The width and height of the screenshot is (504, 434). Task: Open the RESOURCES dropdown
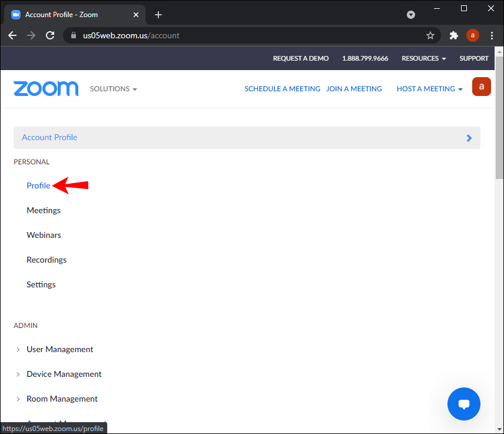(x=423, y=58)
